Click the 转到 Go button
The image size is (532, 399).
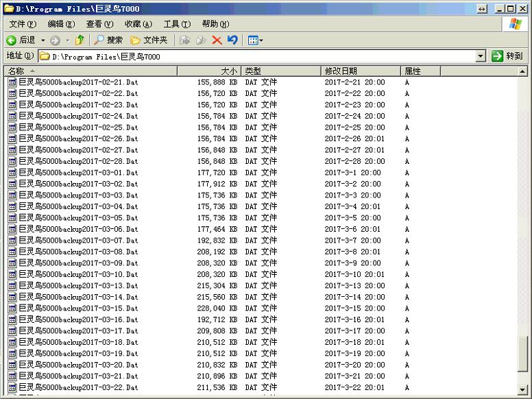click(507, 56)
